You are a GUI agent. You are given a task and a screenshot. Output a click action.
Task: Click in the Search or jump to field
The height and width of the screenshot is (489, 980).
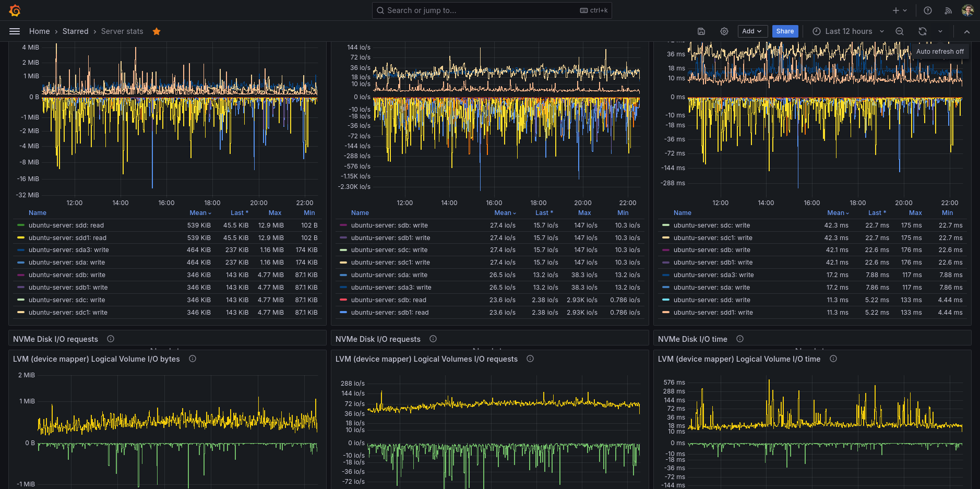[x=480, y=10]
